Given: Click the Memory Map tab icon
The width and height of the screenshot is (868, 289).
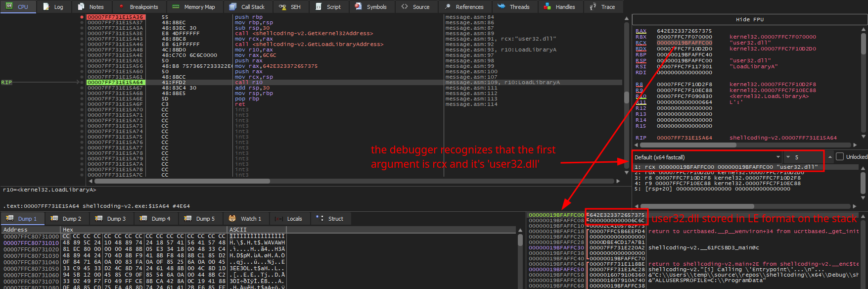Looking at the screenshot, I should (x=176, y=7).
